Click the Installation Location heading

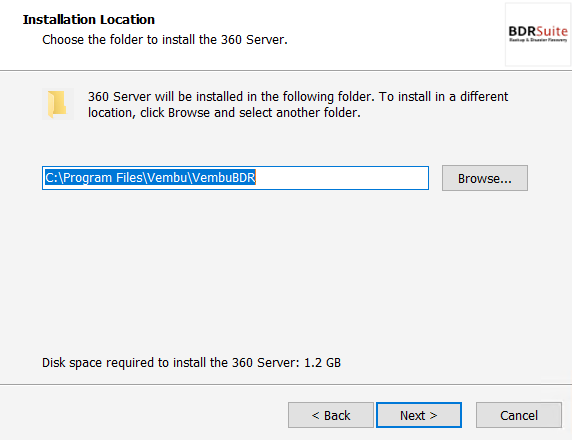click(x=89, y=20)
